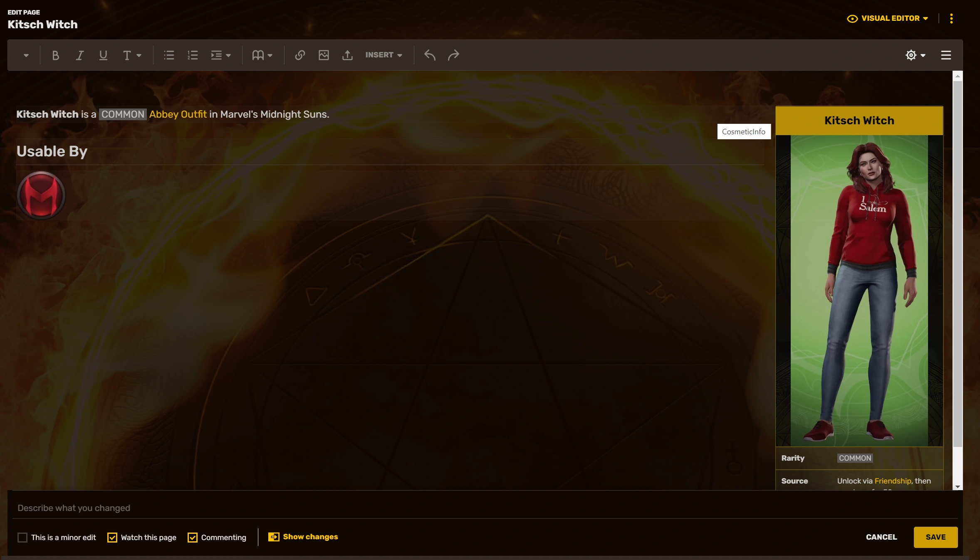The width and height of the screenshot is (980, 560).
Task: Enable the minor edit checkbox
Action: [22, 538]
